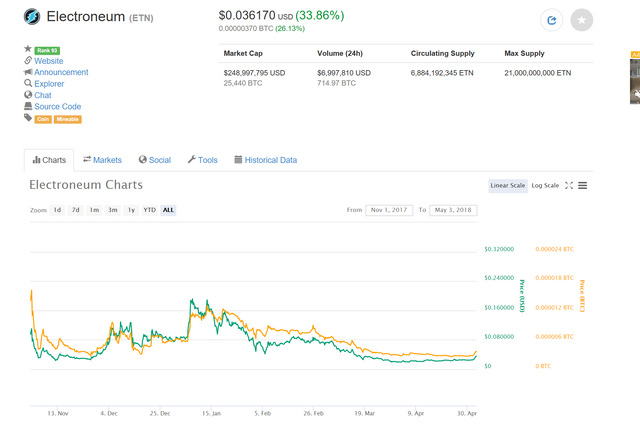Open the Source Code link
Image resolution: width=640 pixels, height=424 pixels.
pyautogui.click(x=58, y=107)
